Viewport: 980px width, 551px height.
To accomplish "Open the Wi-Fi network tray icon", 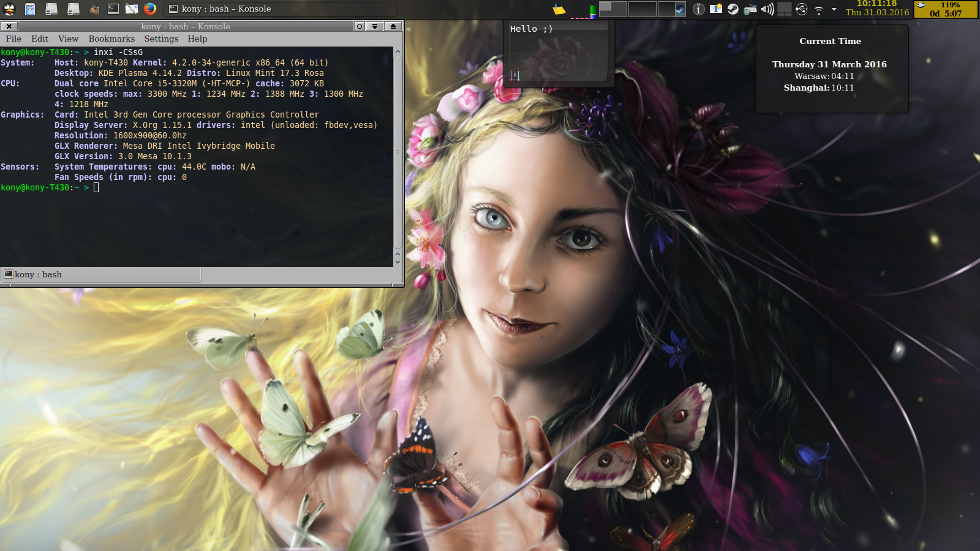I will coord(818,9).
